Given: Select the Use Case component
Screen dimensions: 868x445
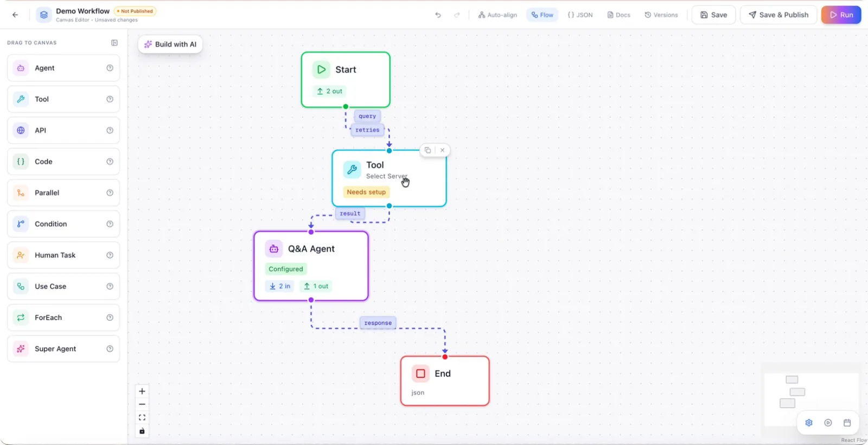Looking at the screenshot, I should pos(63,287).
